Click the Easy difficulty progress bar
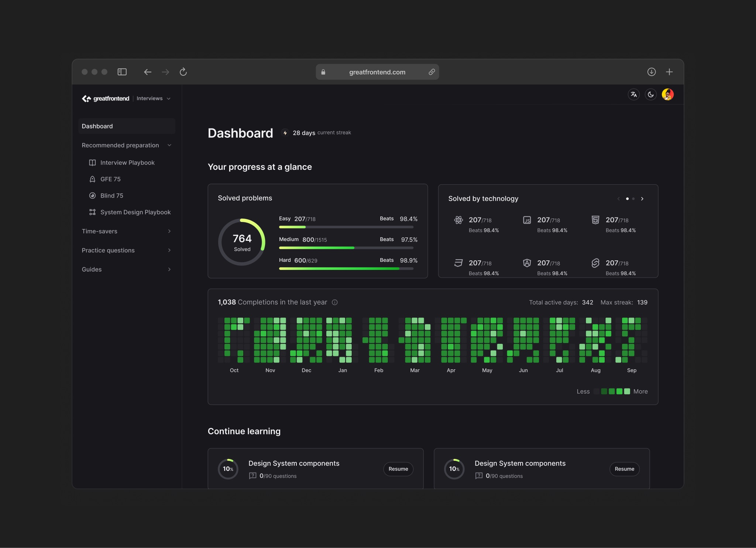 [x=346, y=227]
